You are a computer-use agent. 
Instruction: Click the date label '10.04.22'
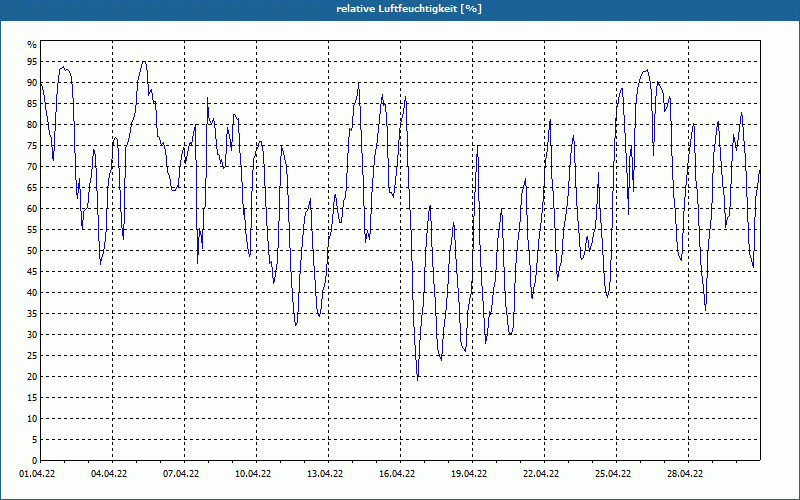(253, 474)
